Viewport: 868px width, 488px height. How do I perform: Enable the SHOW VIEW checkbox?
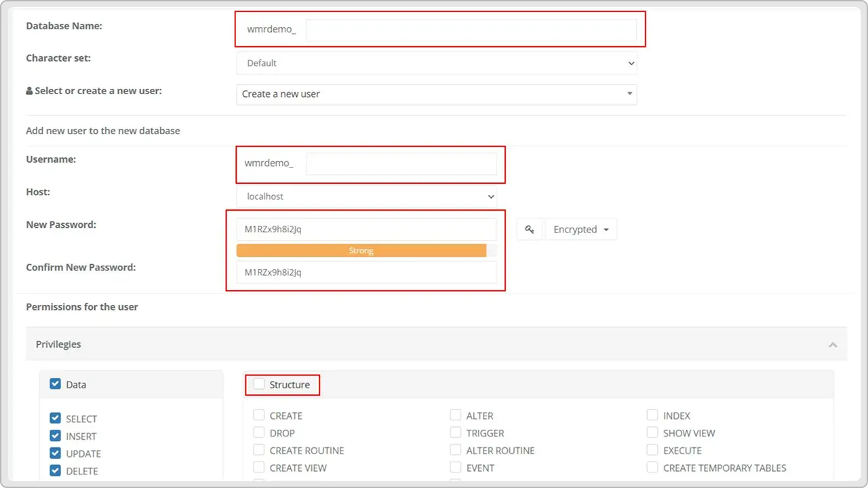point(652,432)
